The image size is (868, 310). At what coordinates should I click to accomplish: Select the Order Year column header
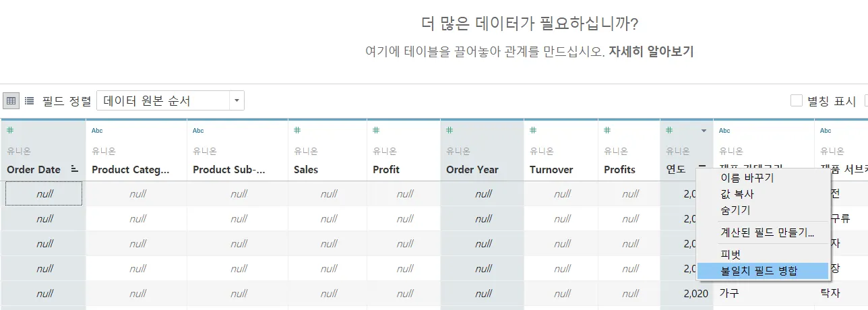(472, 170)
